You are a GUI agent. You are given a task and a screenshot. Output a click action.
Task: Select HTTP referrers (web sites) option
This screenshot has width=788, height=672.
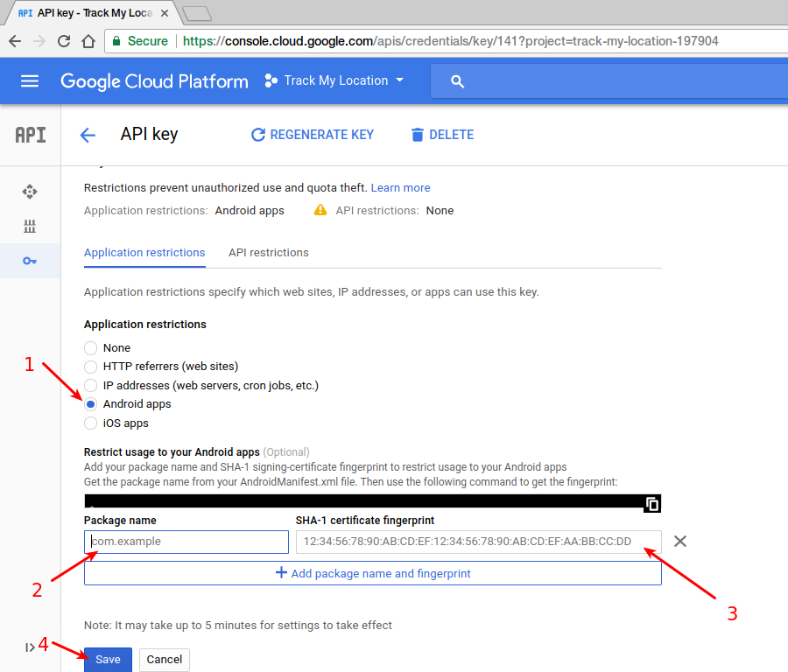(x=90, y=367)
